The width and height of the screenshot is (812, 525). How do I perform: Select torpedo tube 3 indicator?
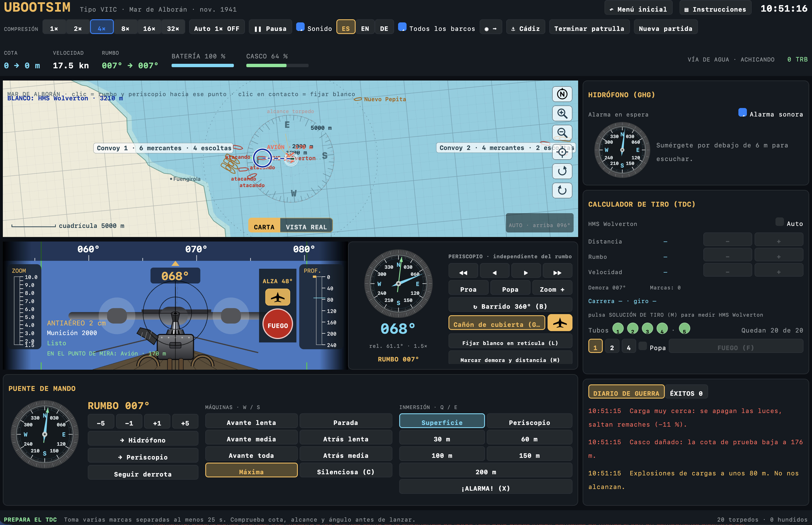click(647, 329)
